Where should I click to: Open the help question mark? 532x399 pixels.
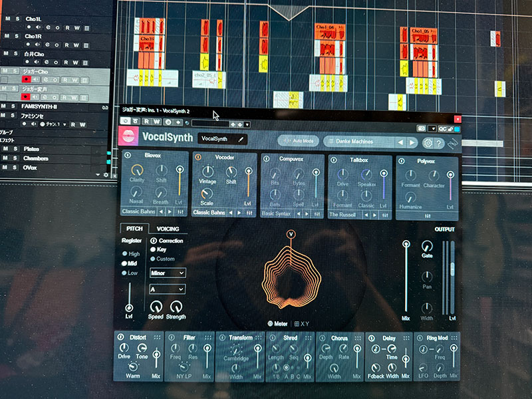point(439,144)
